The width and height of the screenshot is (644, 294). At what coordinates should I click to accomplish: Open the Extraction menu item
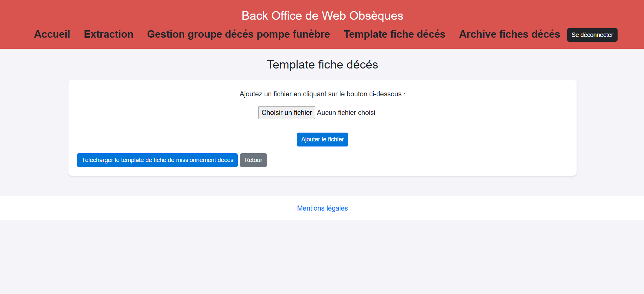108,34
